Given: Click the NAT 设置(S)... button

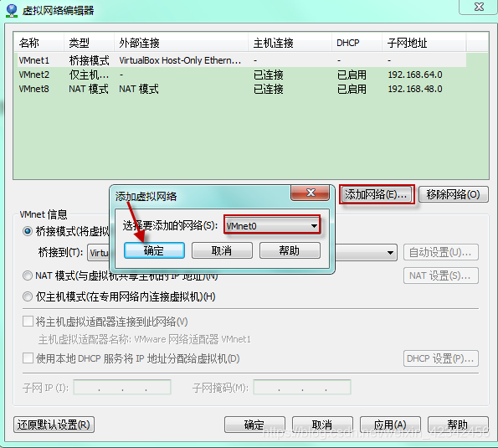Looking at the screenshot, I should 441,275.
